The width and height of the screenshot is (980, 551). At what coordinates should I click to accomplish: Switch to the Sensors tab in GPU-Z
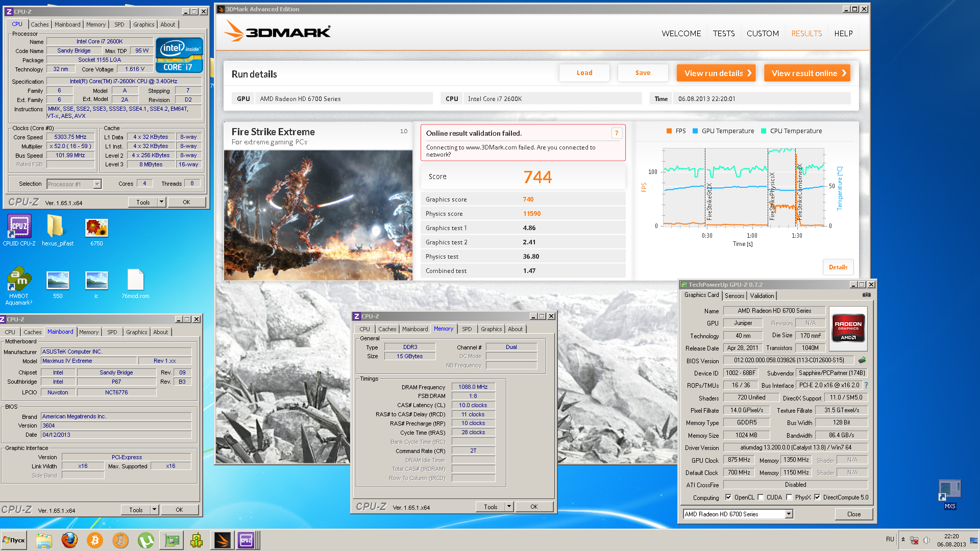tap(734, 296)
